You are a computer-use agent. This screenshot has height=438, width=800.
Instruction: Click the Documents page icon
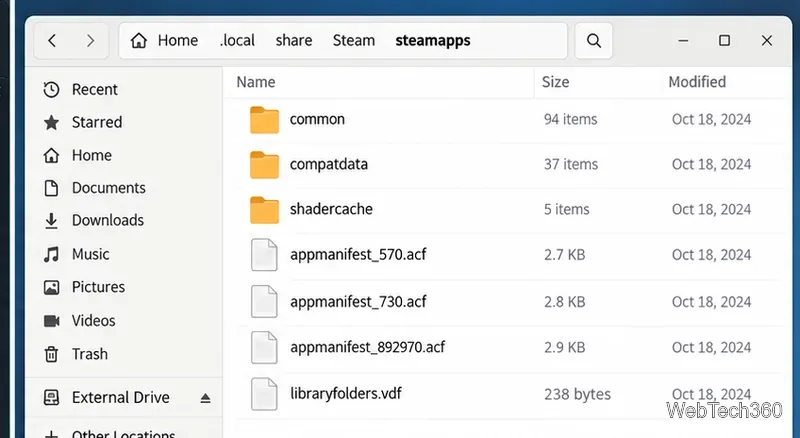(51, 188)
